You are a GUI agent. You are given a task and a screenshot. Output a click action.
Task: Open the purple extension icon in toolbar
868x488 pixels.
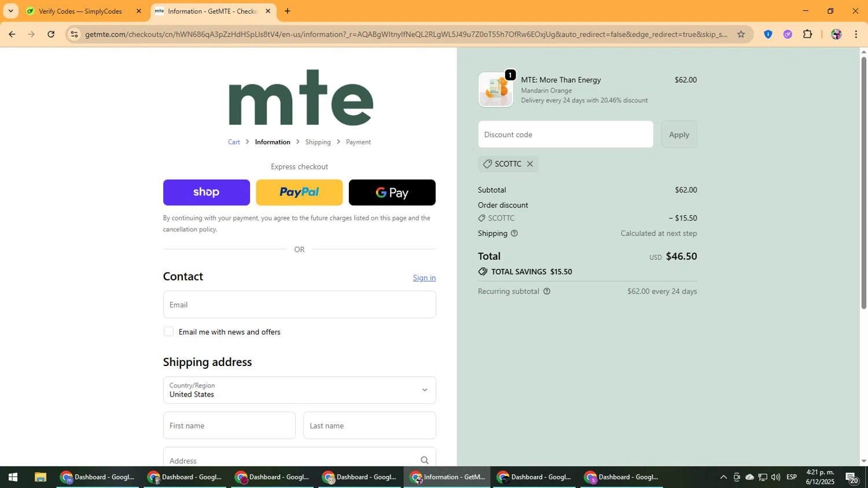(788, 34)
